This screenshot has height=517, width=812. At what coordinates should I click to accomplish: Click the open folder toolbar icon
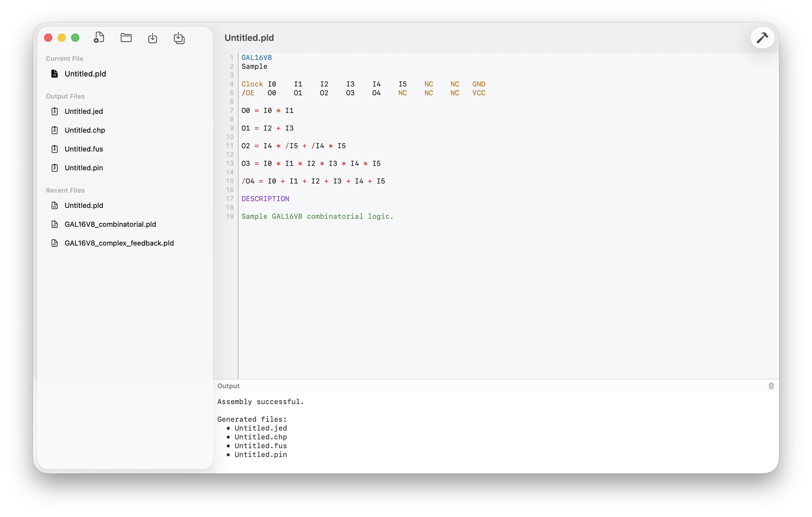click(x=126, y=37)
